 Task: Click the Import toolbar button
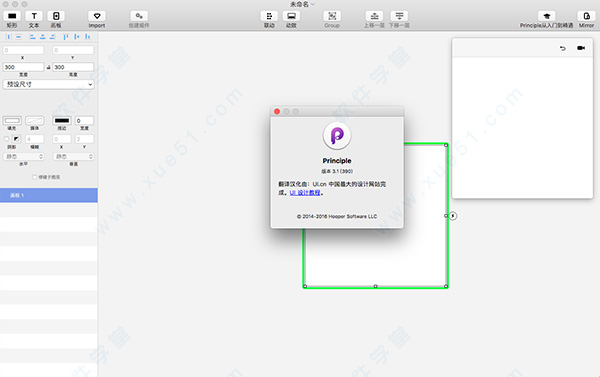point(97,16)
